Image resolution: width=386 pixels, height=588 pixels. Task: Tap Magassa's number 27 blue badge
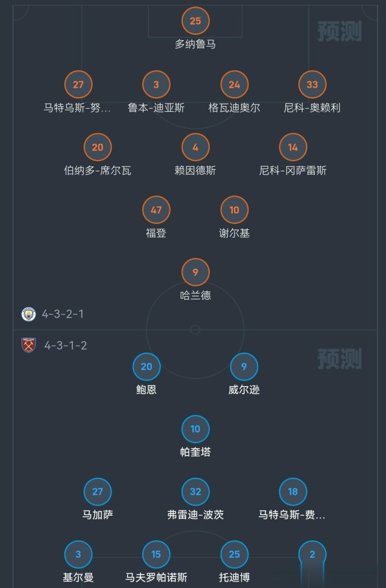click(x=98, y=492)
